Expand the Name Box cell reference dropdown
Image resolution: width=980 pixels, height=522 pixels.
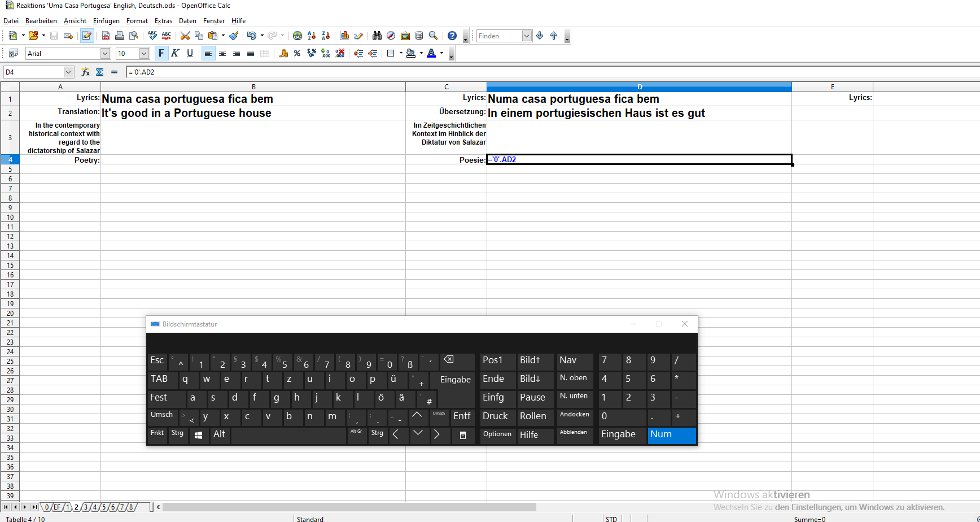[68, 72]
